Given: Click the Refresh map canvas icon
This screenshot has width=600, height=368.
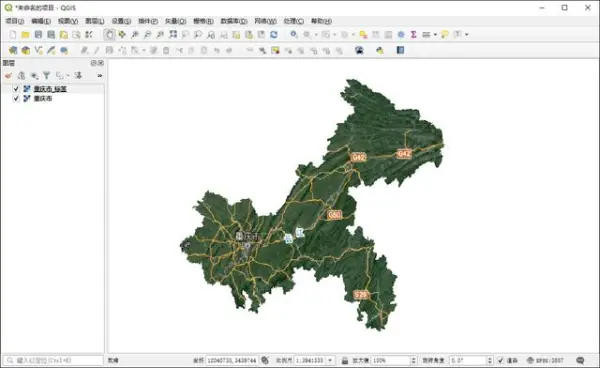Looking at the screenshot, I should pyautogui.click(x=274, y=35).
